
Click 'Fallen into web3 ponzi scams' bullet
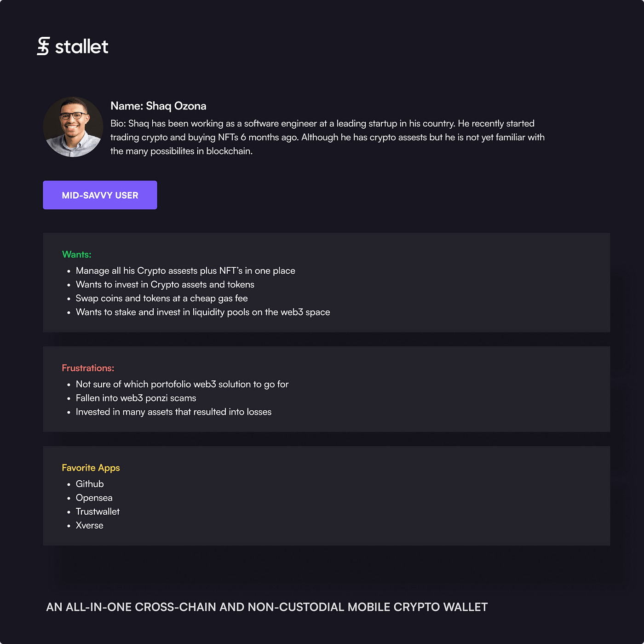[136, 398]
